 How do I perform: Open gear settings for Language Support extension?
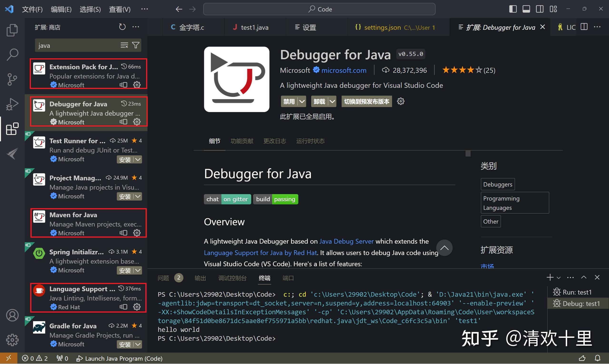click(x=137, y=307)
